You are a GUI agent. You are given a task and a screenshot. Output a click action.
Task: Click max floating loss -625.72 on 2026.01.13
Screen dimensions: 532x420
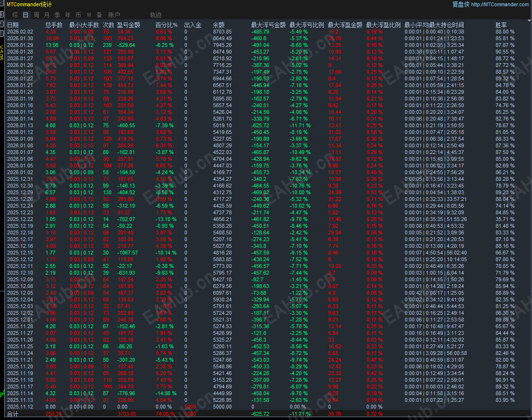260,125
